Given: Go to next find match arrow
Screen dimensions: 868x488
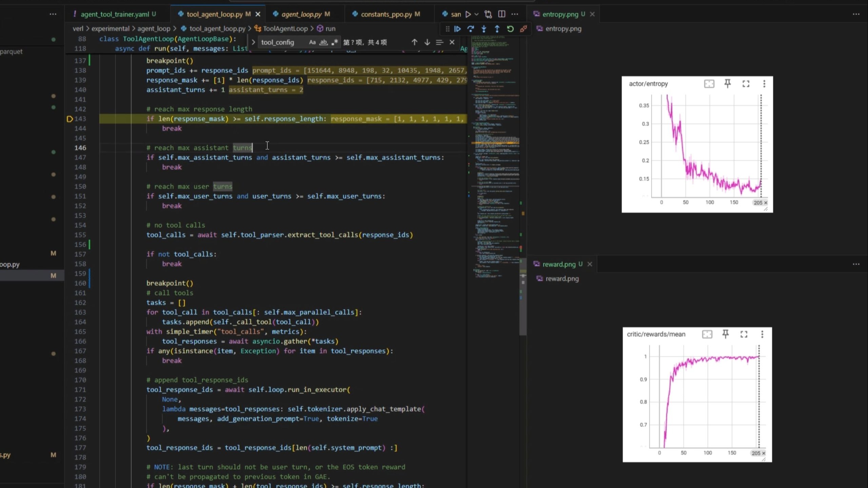Looking at the screenshot, I should click(427, 42).
